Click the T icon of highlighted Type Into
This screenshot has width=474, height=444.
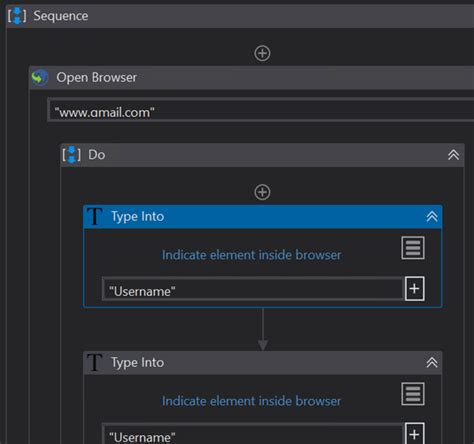pyautogui.click(x=95, y=216)
